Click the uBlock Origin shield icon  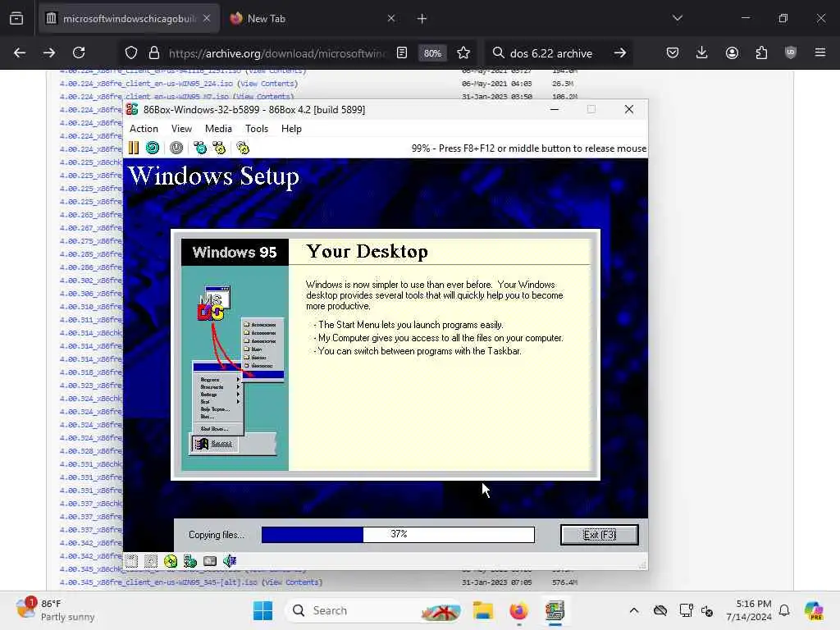791,52
